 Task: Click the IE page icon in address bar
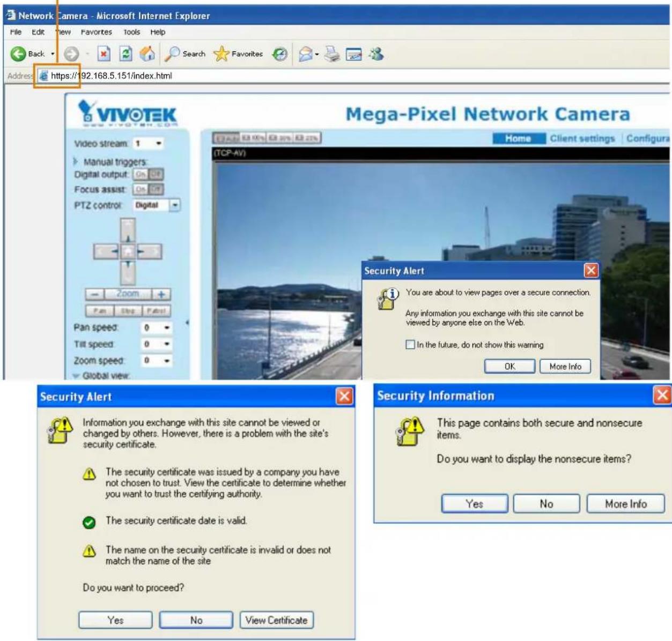pyautogui.click(x=43, y=76)
